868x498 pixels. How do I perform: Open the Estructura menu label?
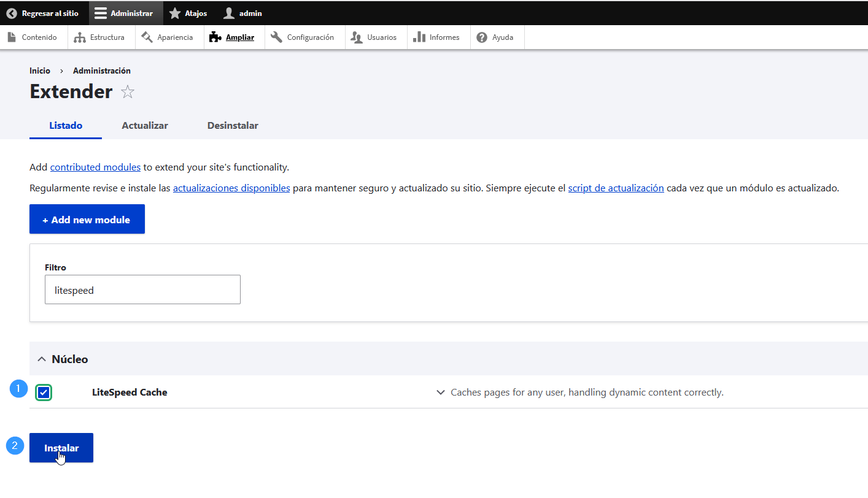point(107,37)
